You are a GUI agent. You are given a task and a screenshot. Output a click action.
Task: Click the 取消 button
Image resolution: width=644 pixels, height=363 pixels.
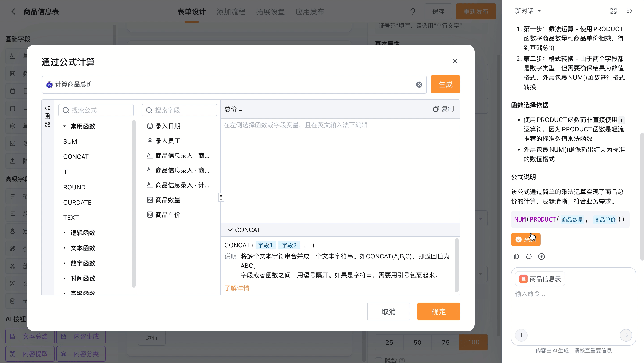(x=389, y=312)
